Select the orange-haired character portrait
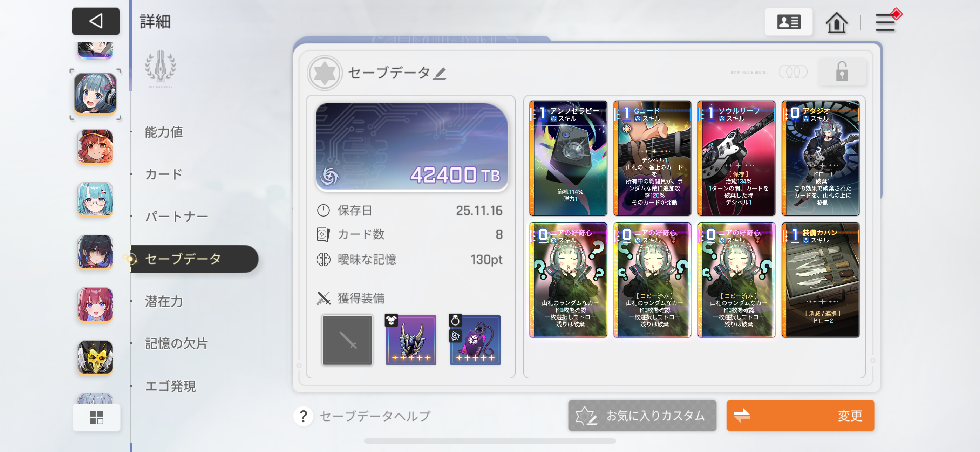This screenshot has height=452, width=980. (x=95, y=147)
